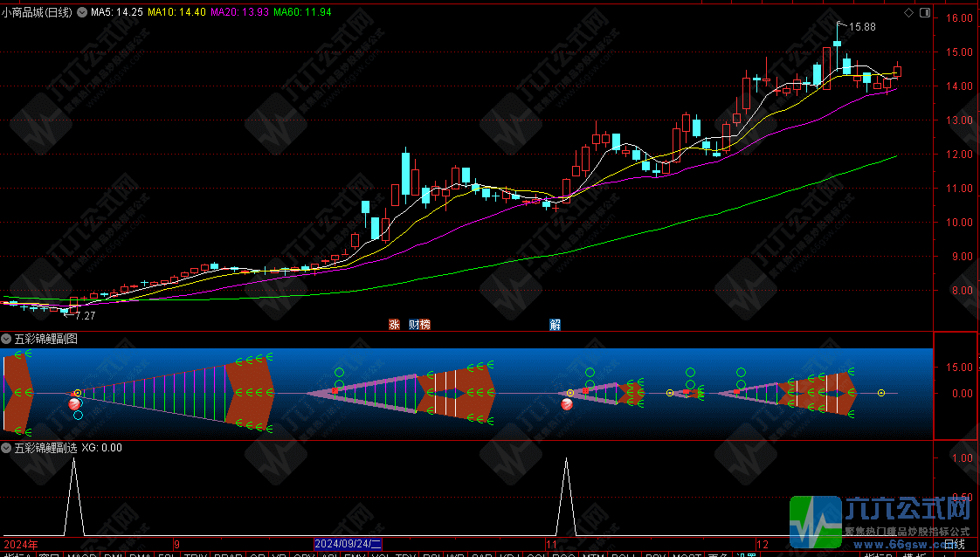
Task: Expand the 五彩锦鲤副选 indicator menu arrow
Action: pos(7,448)
